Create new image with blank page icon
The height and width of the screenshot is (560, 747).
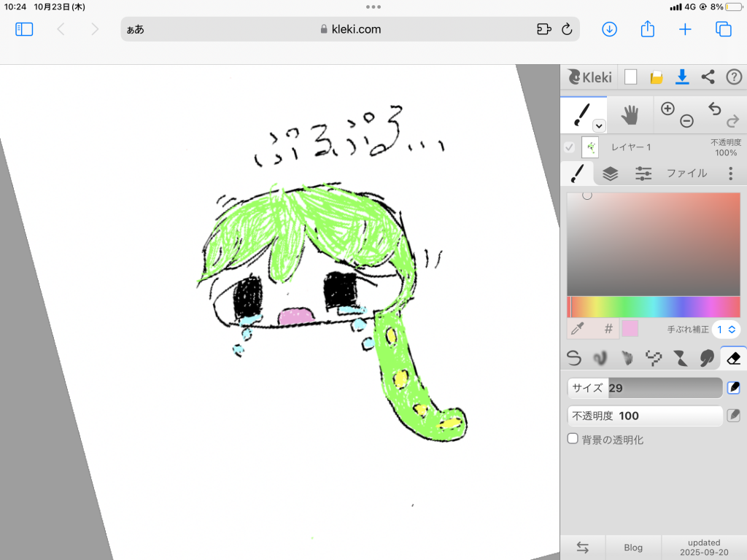(x=631, y=77)
